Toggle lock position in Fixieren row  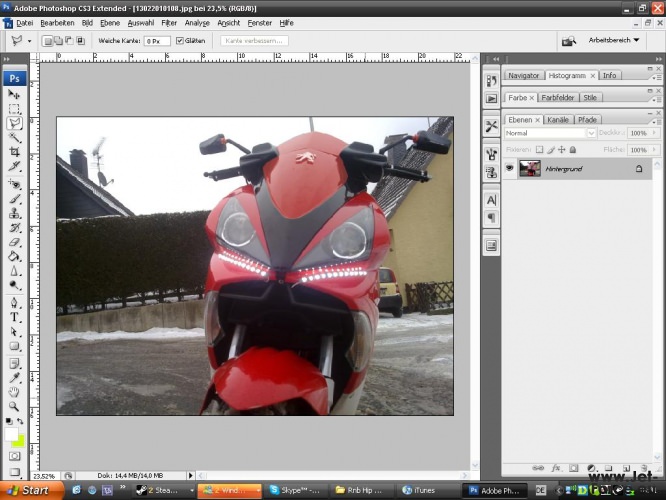click(x=562, y=150)
